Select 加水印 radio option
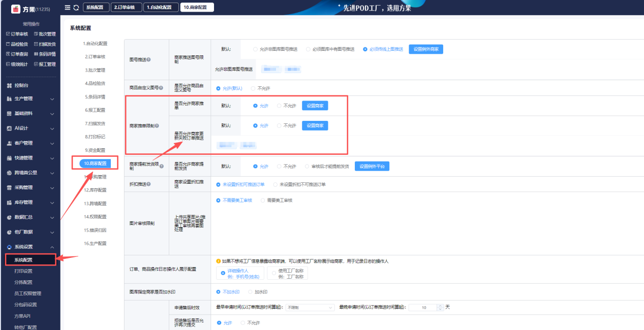 [x=257, y=292]
